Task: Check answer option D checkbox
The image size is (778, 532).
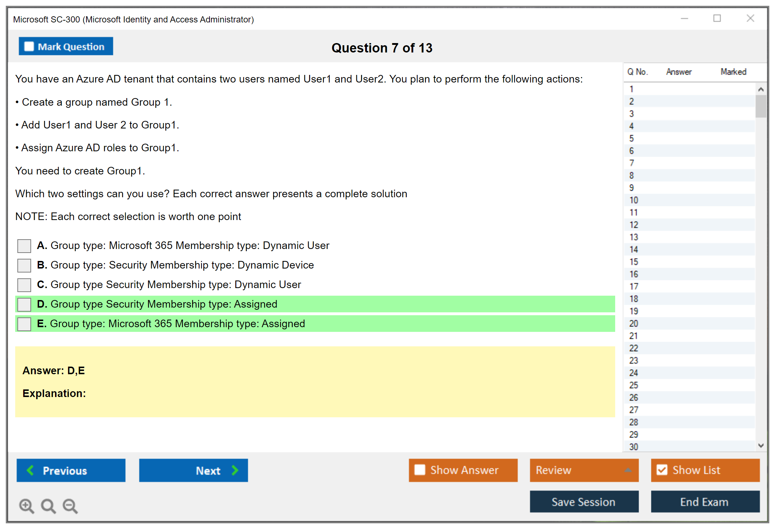Action: [24, 304]
